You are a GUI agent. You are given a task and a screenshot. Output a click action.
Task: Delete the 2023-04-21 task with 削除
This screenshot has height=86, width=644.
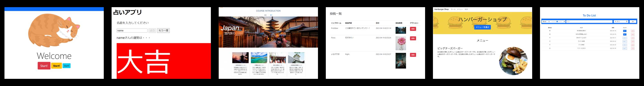[x=633, y=38]
